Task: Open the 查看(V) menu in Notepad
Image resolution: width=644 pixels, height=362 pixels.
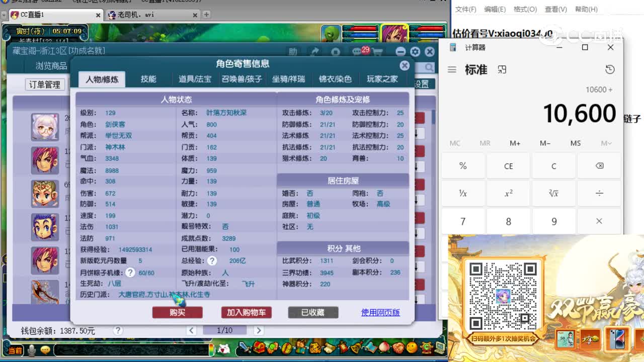Action: tap(555, 9)
